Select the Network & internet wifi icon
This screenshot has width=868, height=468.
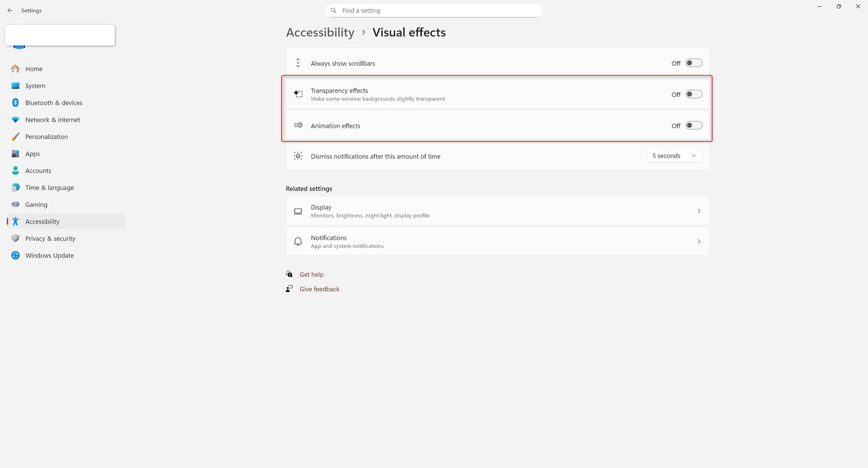pos(15,120)
